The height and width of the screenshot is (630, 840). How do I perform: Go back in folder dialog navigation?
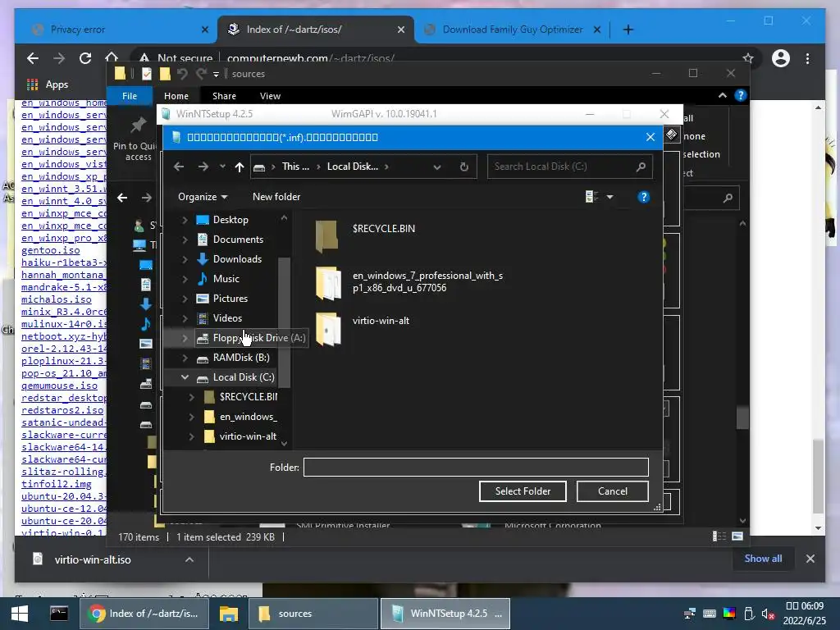pos(179,167)
